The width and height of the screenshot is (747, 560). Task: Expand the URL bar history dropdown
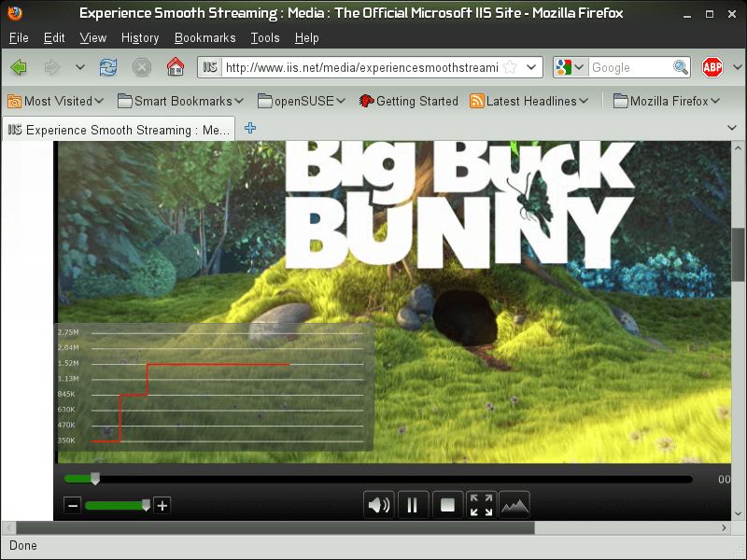tap(531, 67)
